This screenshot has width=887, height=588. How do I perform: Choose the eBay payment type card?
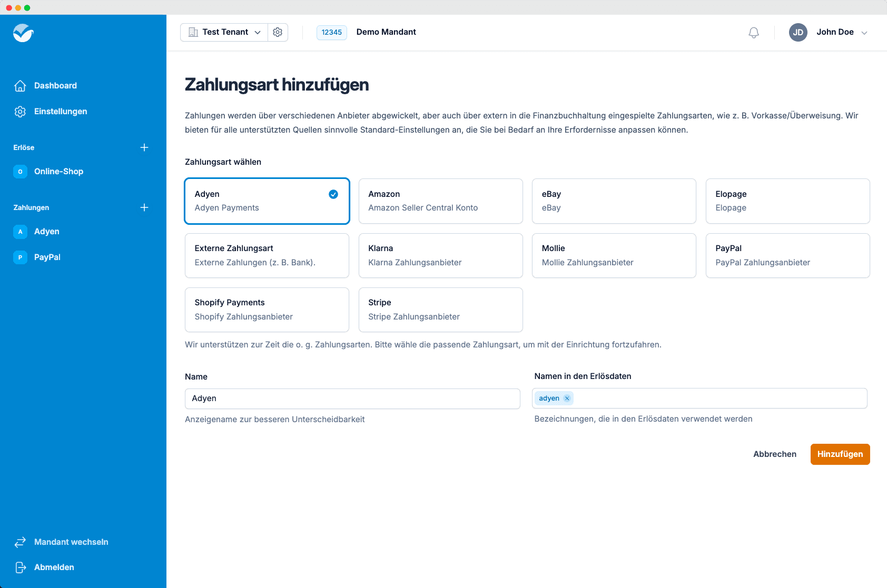614,201
